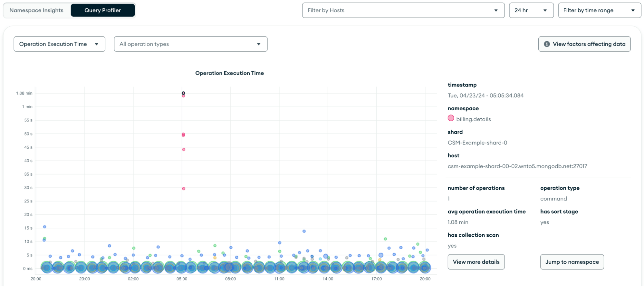Click the pink data point at 45 s

[x=184, y=150]
